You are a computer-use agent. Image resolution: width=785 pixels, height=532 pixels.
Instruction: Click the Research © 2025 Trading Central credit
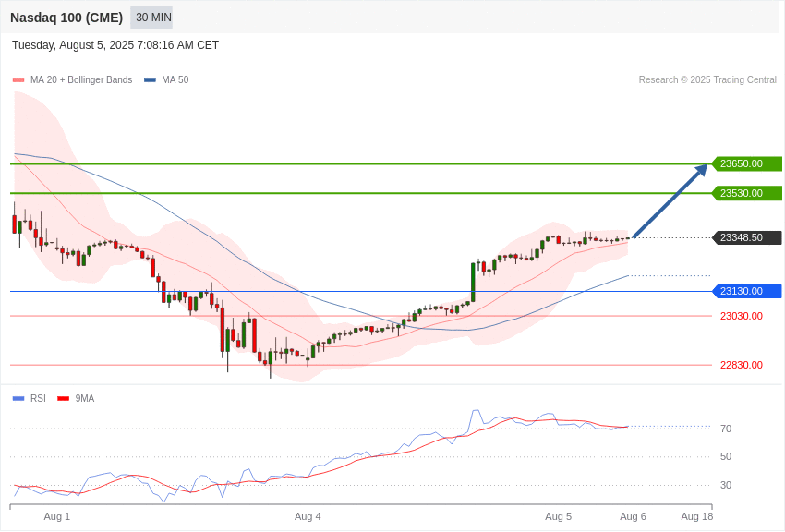click(707, 79)
